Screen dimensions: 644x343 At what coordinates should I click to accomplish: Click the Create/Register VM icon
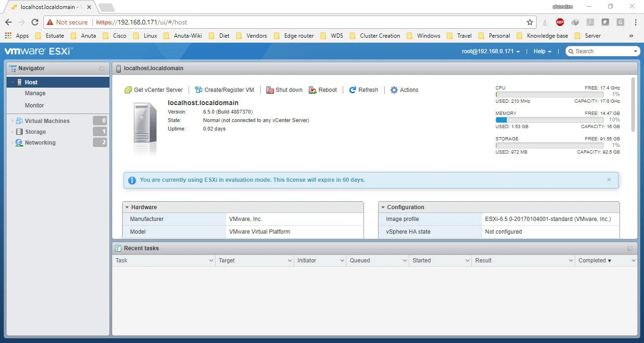pos(198,90)
